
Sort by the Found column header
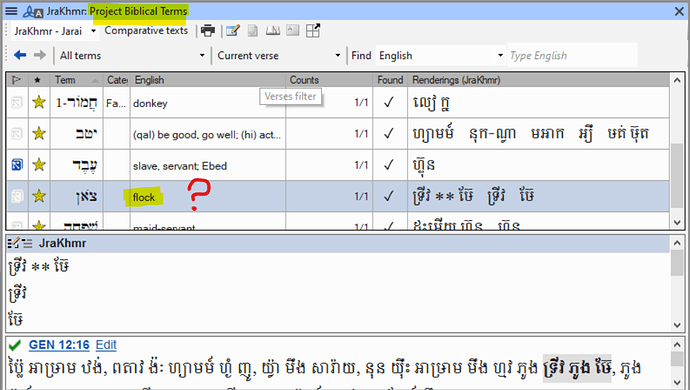tap(390, 80)
